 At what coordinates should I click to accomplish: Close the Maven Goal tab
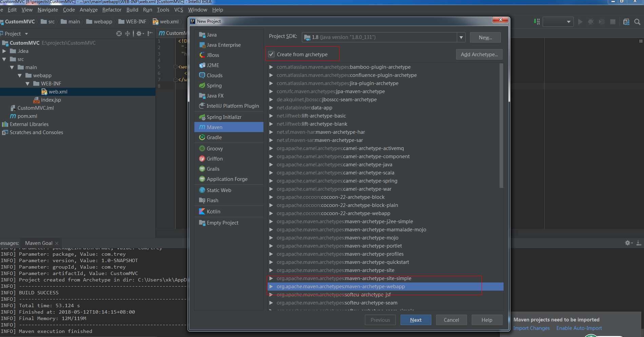tap(57, 243)
